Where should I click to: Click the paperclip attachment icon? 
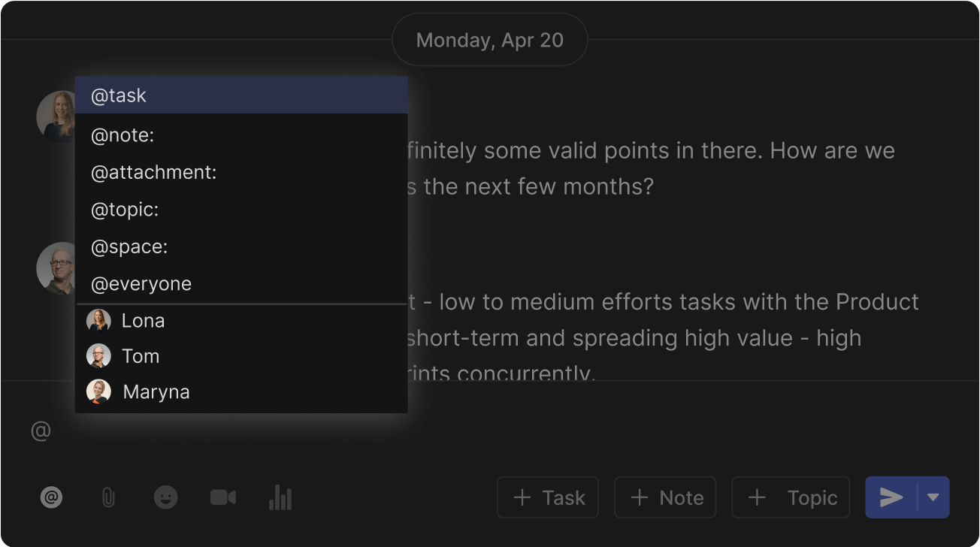108,497
